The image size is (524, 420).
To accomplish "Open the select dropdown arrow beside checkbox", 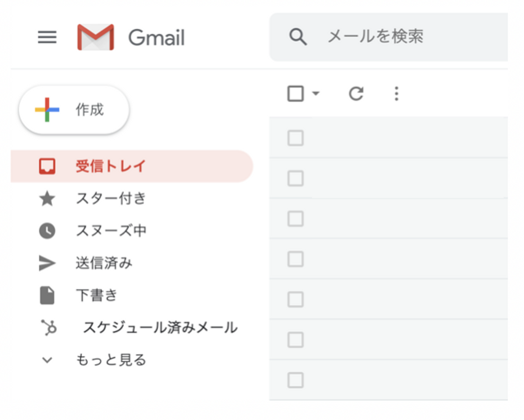I will point(316,94).
